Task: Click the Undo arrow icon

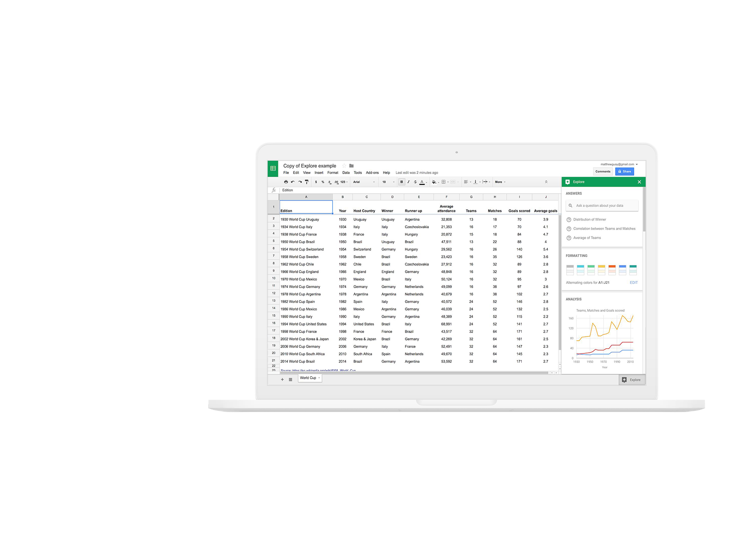Action: coord(292,182)
